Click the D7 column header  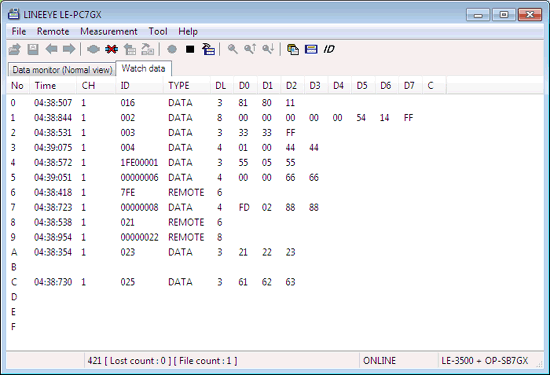[409, 86]
